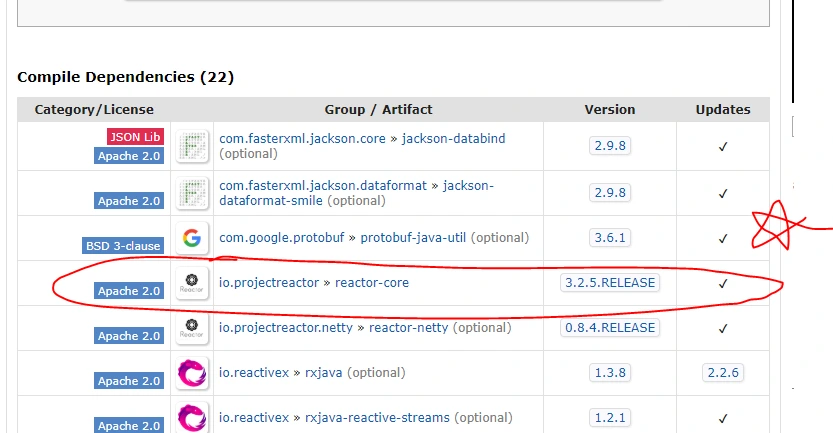833x433 pixels.
Task: Open the jackson-databind artifact icon
Action: (192, 146)
